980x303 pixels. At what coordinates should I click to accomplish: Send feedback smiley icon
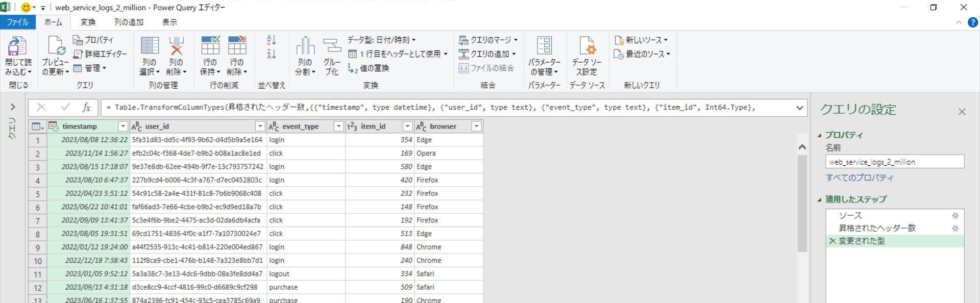(26, 8)
